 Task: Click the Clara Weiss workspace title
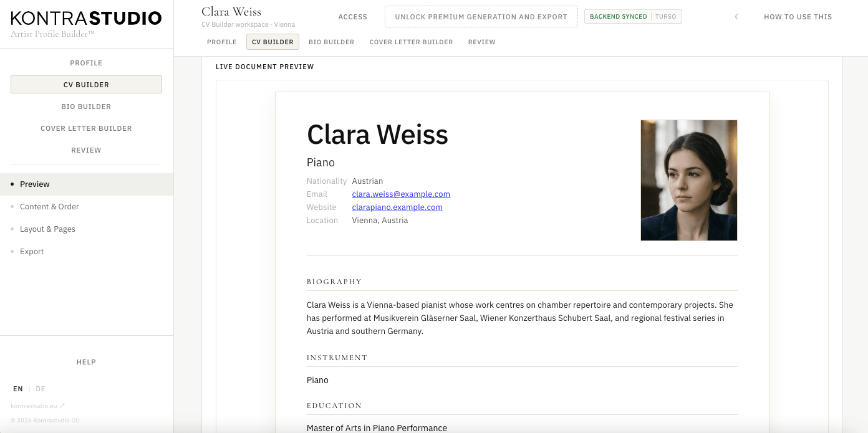tap(231, 11)
